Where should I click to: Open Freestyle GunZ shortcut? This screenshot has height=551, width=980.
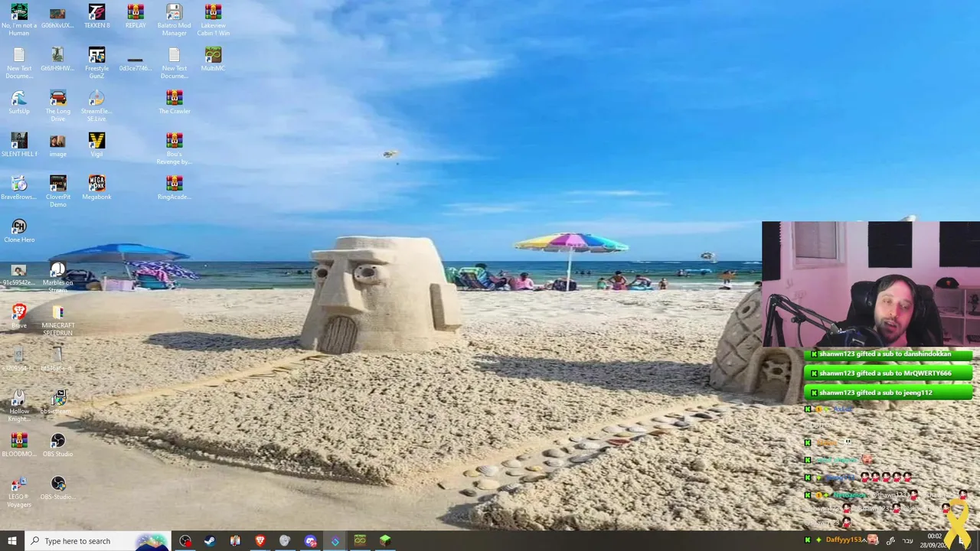pos(96,63)
